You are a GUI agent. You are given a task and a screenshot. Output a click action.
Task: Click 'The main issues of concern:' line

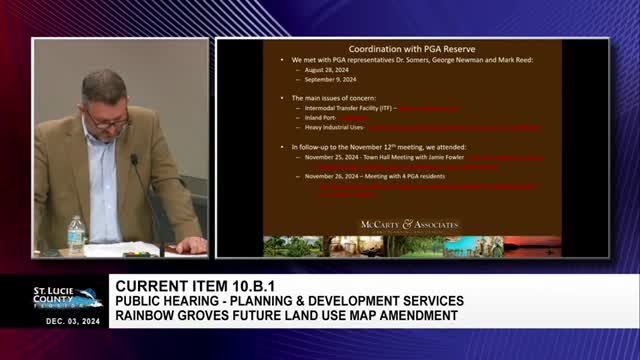click(x=333, y=98)
